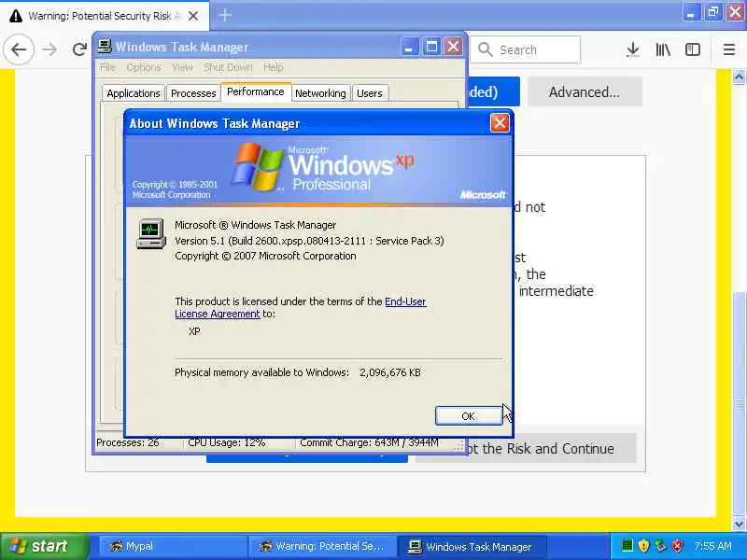Click the red shield alert tray icon
This screenshot has height=560, width=747.
click(x=677, y=545)
